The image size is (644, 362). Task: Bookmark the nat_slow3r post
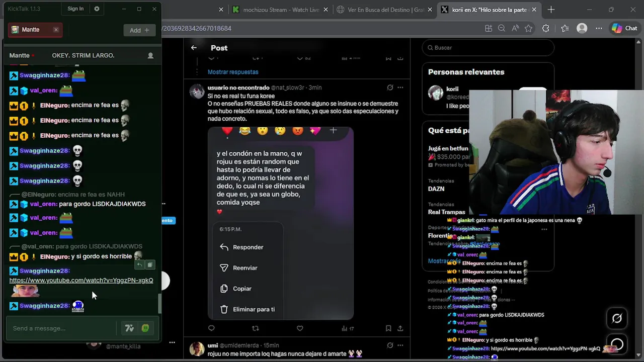point(388,328)
